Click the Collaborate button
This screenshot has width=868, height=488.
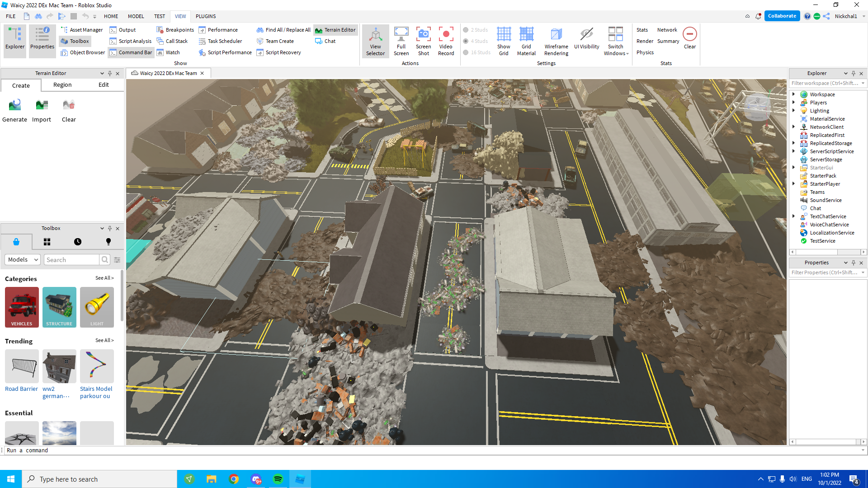click(x=782, y=16)
